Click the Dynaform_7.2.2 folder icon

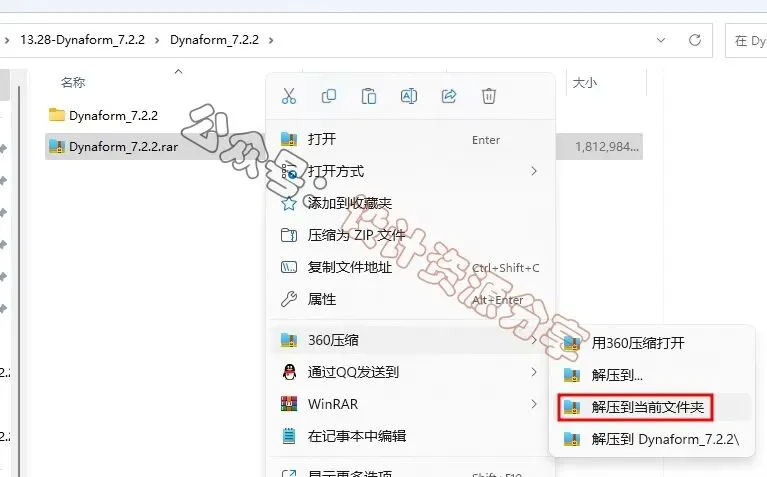pos(57,115)
